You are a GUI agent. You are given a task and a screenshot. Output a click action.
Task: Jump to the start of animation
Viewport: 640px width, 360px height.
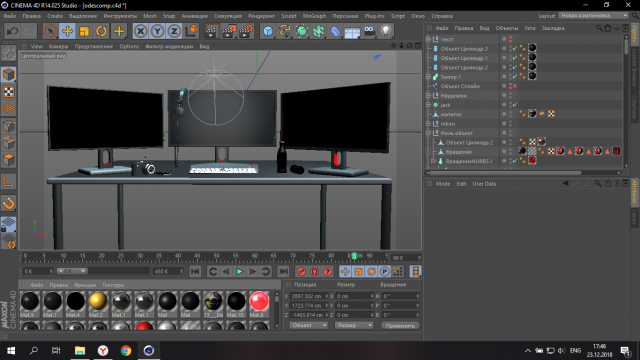tap(196, 271)
